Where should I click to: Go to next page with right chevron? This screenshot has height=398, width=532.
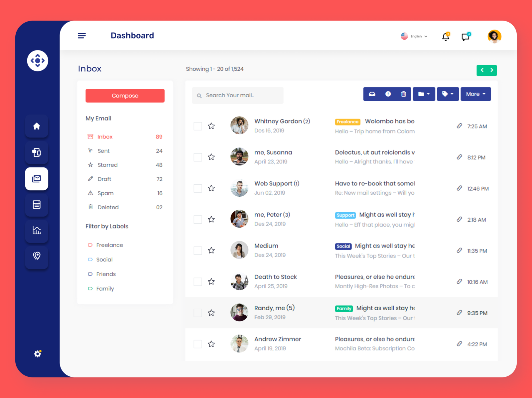[x=492, y=70]
